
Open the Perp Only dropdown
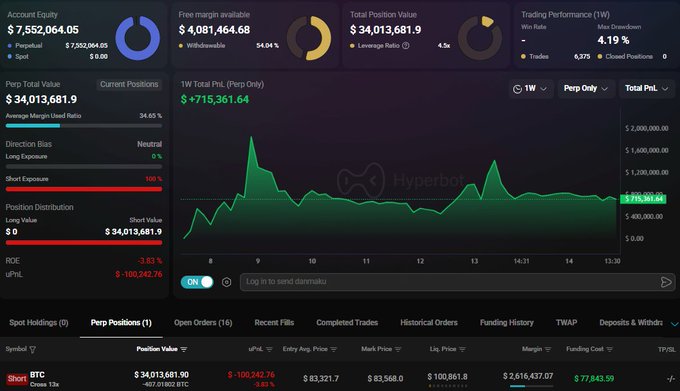pyautogui.click(x=585, y=88)
